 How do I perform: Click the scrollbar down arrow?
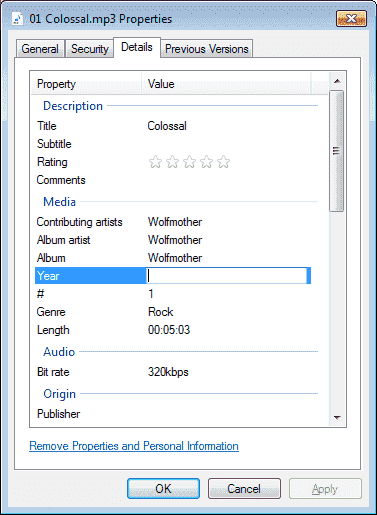pyautogui.click(x=337, y=417)
